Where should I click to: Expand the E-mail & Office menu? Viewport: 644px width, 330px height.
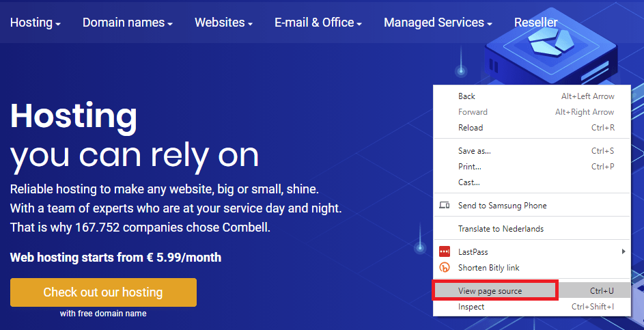[318, 23]
